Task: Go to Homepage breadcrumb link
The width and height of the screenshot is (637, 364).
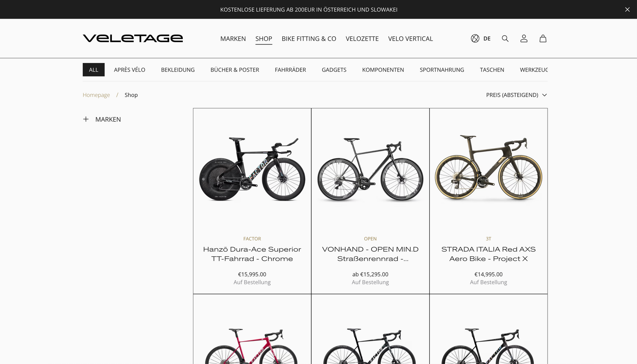Action: coord(96,95)
